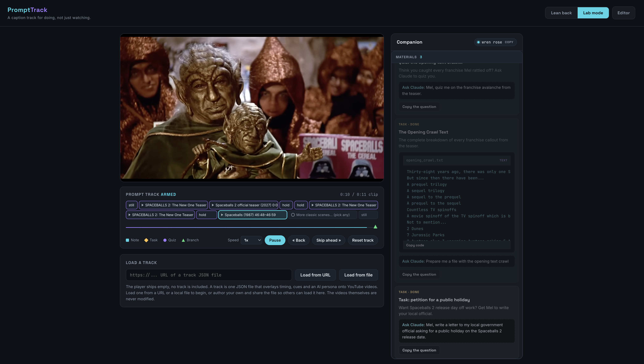Click the Ask Claude public holiday letter prompt
Image resolution: width=644 pixels, height=364 pixels.
click(x=457, y=331)
